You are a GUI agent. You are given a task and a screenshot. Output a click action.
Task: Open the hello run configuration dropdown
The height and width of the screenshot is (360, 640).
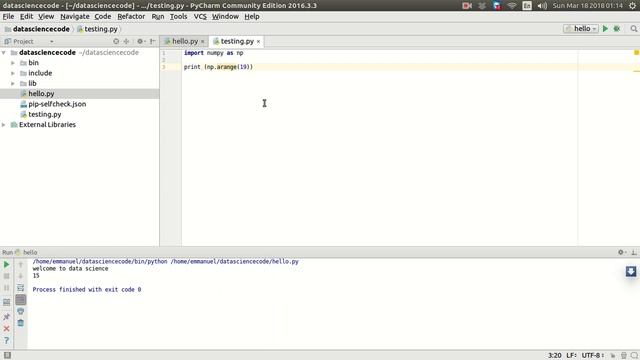click(581, 29)
